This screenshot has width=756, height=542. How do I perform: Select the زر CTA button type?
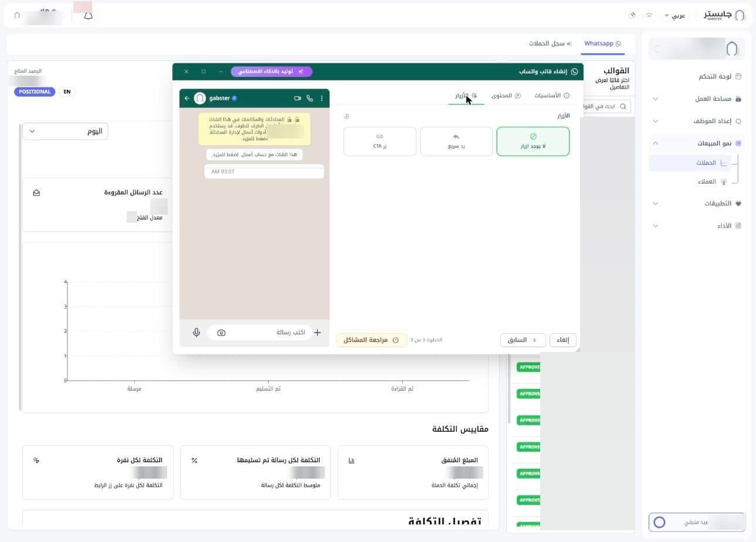tap(379, 141)
